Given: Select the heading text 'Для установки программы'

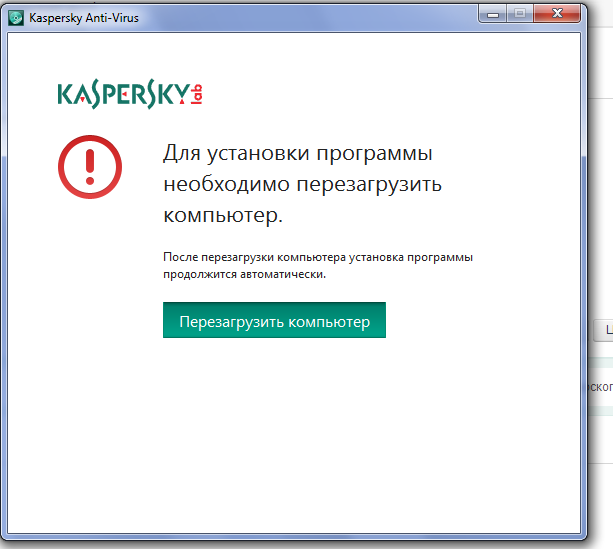Looking at the screenshot, I should (x=298, y=153).
